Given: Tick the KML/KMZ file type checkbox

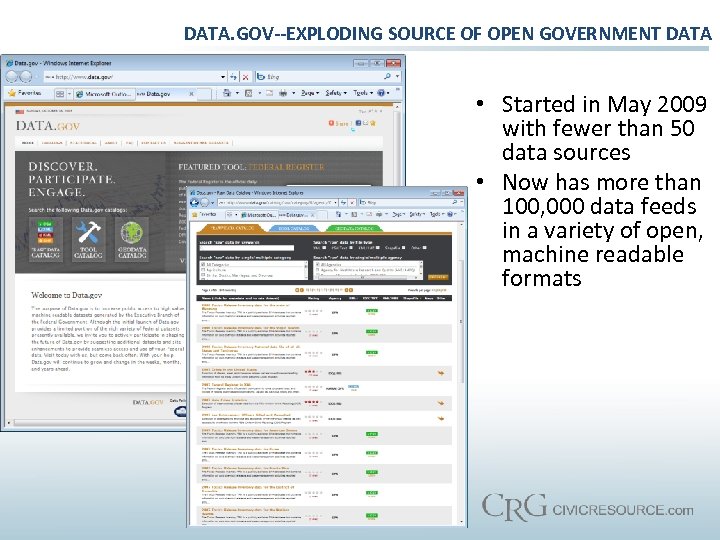Looking at the screenshot, I should coord(377,248).
